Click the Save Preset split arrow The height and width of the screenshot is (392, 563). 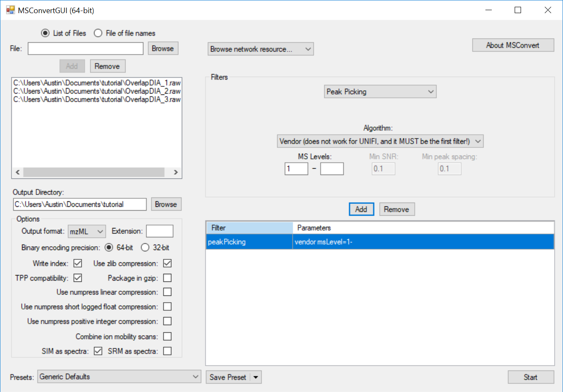coord(256,377)
